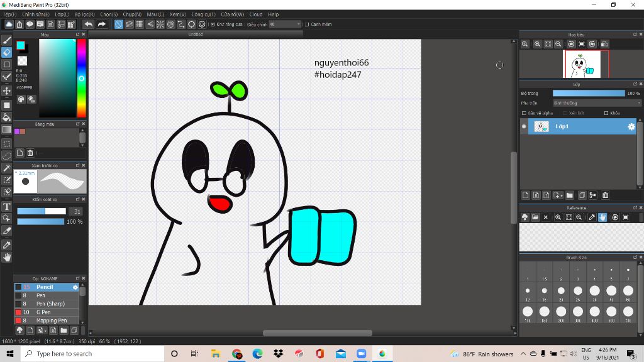Open Chỉnh sửa (Edit) menu

point(36,14)
